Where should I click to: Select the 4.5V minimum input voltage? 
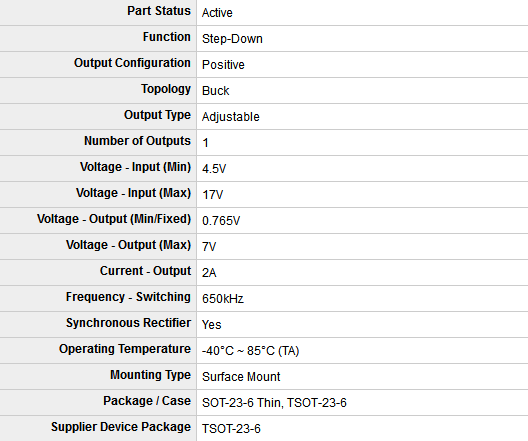pos(214,169)
